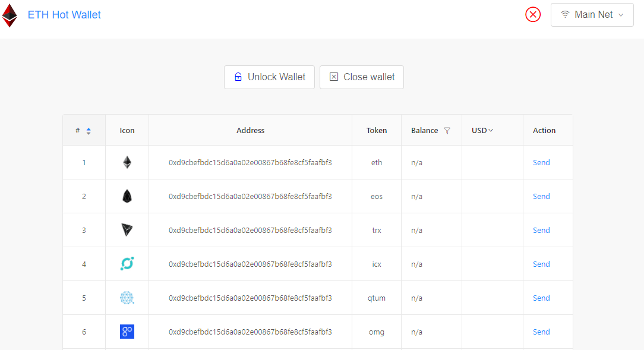Click row number 6 cell
This screenshot has height=350, width=644.
point(84,332)
